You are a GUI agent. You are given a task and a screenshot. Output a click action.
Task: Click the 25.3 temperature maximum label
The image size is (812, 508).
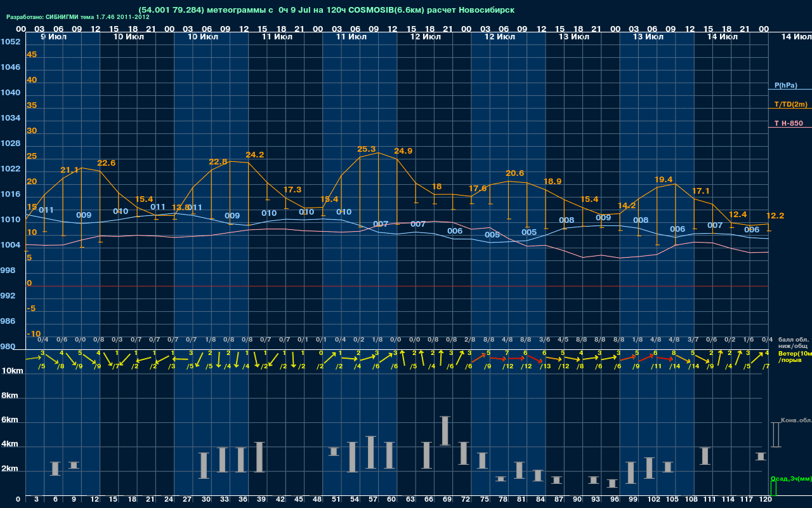click(x=367, y=149)
